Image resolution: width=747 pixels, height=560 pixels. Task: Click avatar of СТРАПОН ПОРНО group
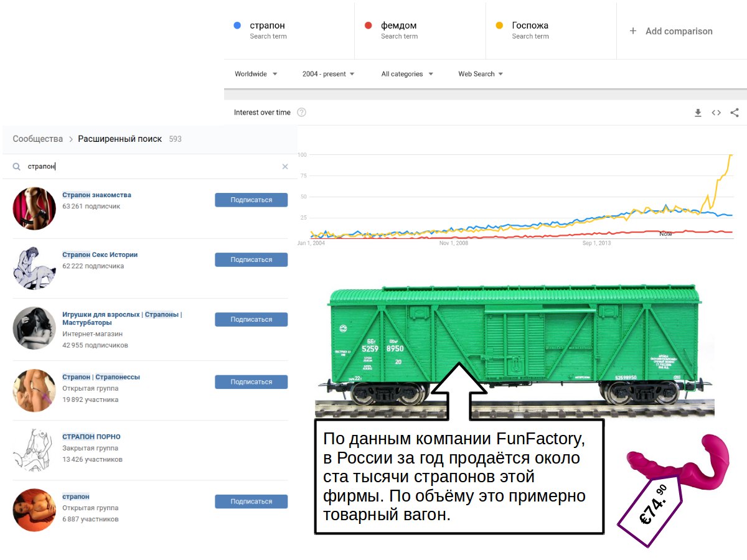[34, 450]
